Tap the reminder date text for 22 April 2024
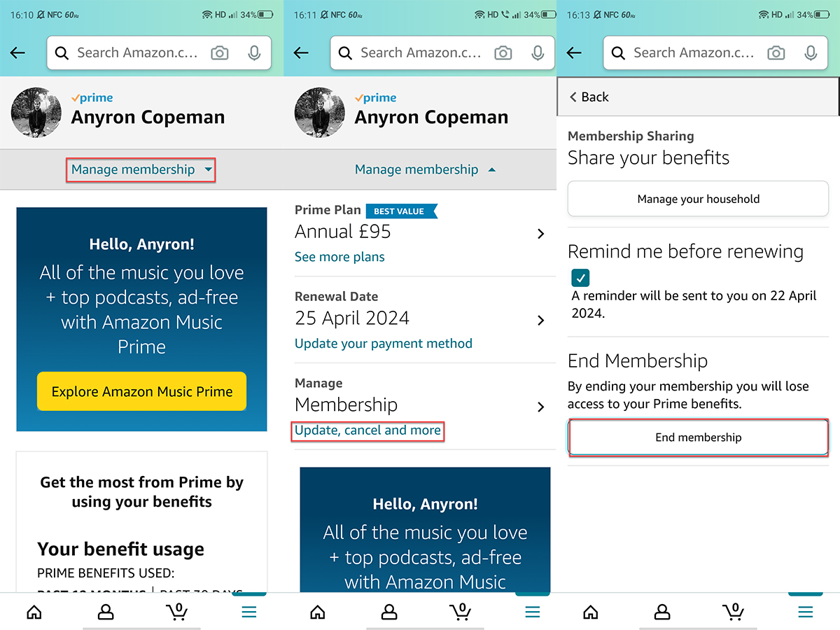The width and height of the screenshot is (840, 630). [694, 304]
